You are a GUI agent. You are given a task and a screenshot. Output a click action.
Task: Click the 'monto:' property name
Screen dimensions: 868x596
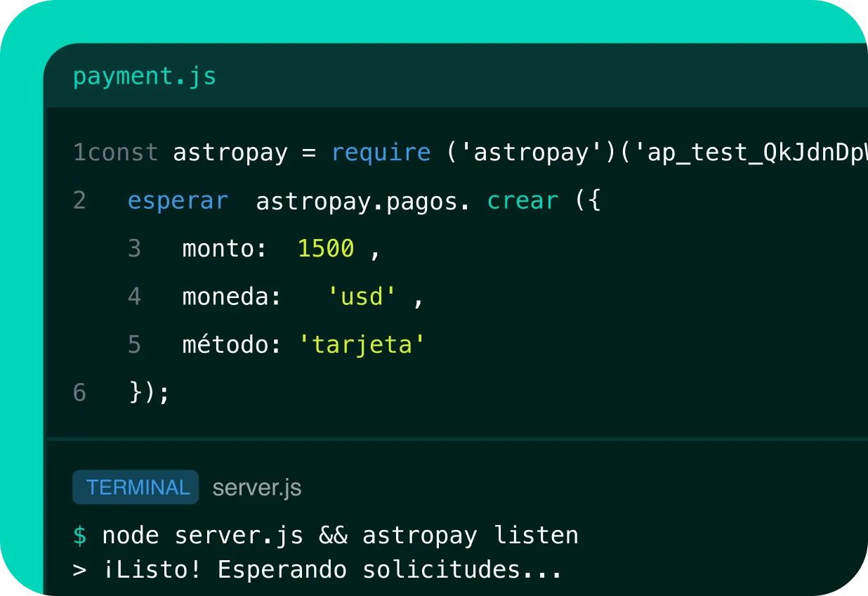pos(225,249)
